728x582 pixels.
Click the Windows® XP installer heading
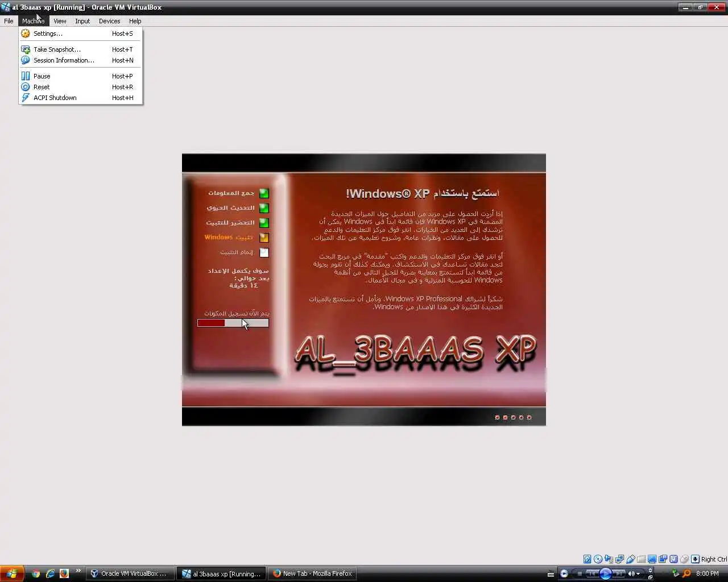pyautogui.click(x=423, y=194)
